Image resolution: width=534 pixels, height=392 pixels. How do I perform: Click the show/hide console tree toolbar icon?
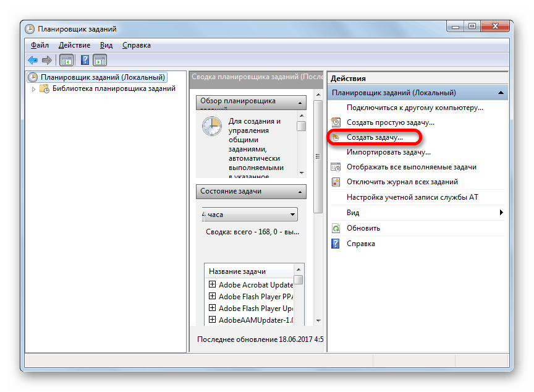(66, 60)
